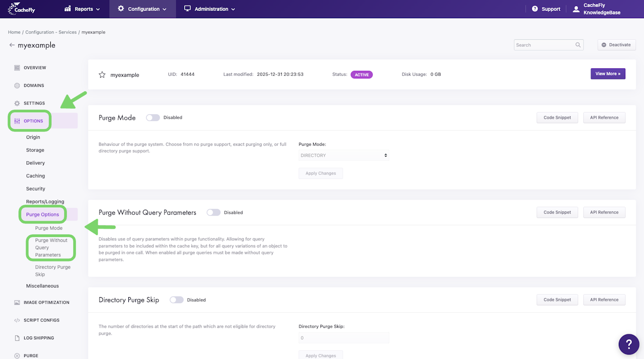Screen dimensions: 644x359
Task: Click the Home breadcrumb
Action: [14, 32]
